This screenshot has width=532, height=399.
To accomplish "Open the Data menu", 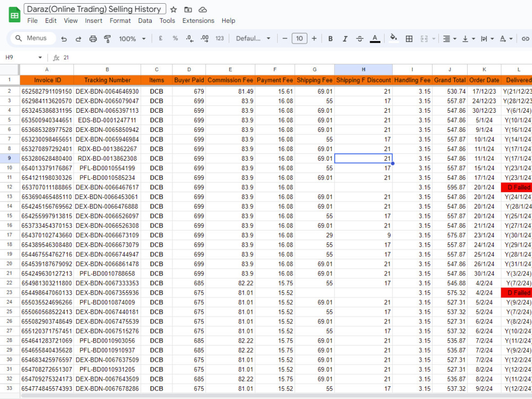I will tap(145, 21).
